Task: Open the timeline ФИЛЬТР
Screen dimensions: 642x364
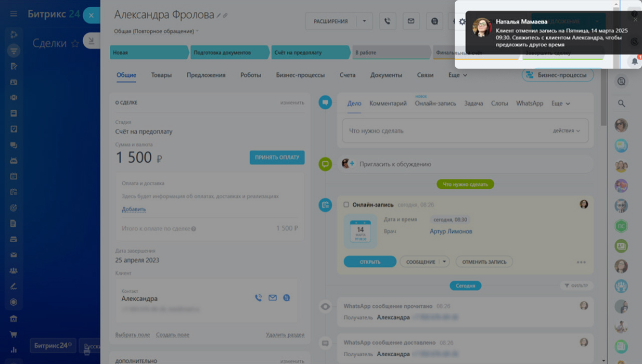Action: [576, 285]
